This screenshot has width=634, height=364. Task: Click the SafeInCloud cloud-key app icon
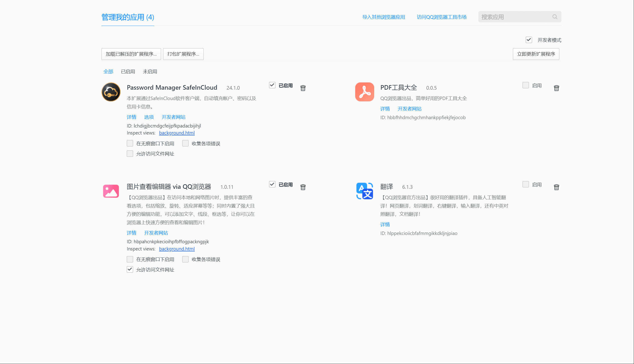(111, 92)
